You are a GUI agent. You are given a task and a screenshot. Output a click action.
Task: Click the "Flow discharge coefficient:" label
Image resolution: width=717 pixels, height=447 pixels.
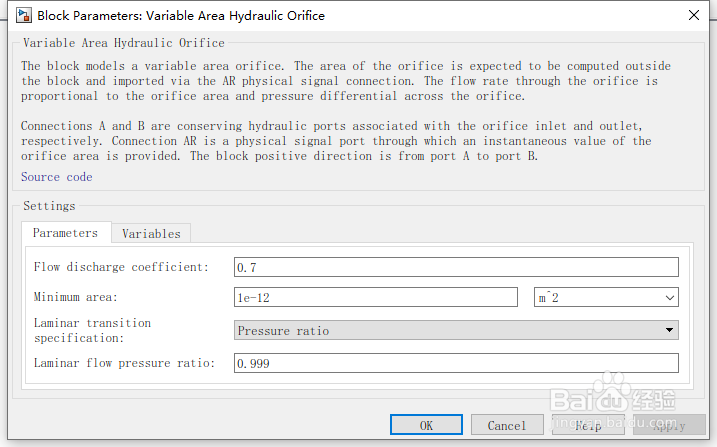[x=121, y=267]
